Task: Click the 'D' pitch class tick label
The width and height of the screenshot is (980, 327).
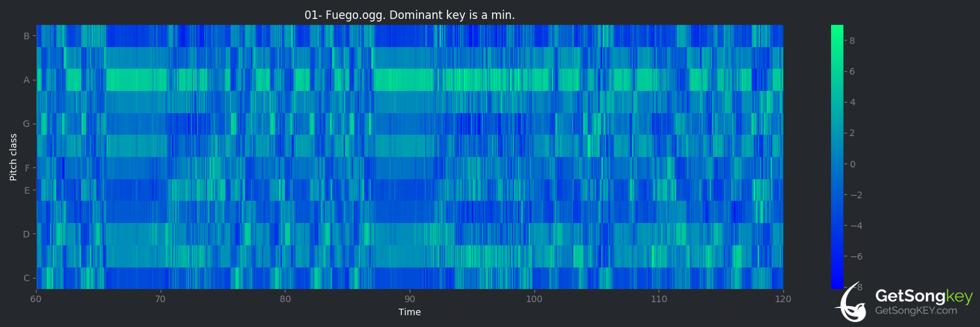Action: 27,234
